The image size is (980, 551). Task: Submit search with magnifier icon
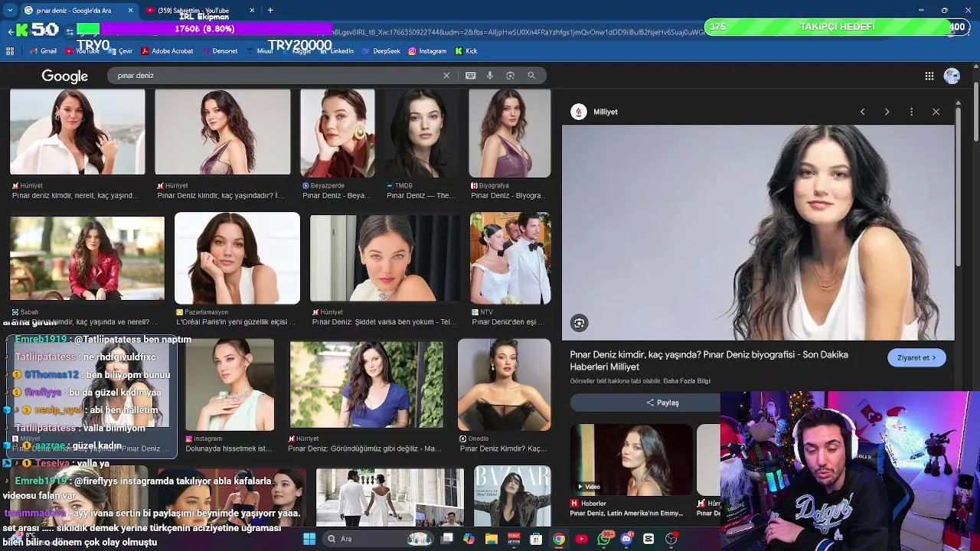point(531,76)
